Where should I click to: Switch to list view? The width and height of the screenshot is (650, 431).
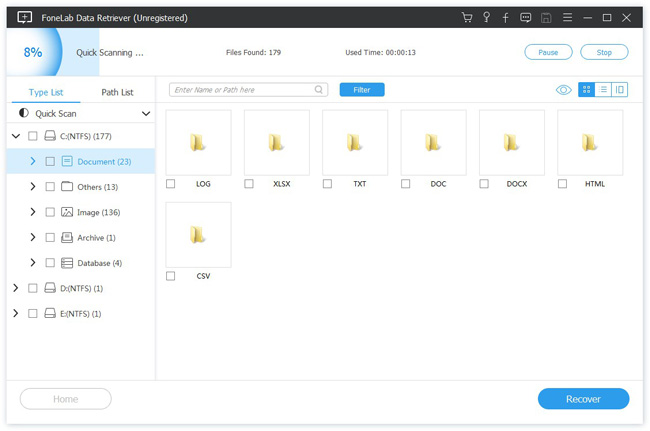click(603, 90)
